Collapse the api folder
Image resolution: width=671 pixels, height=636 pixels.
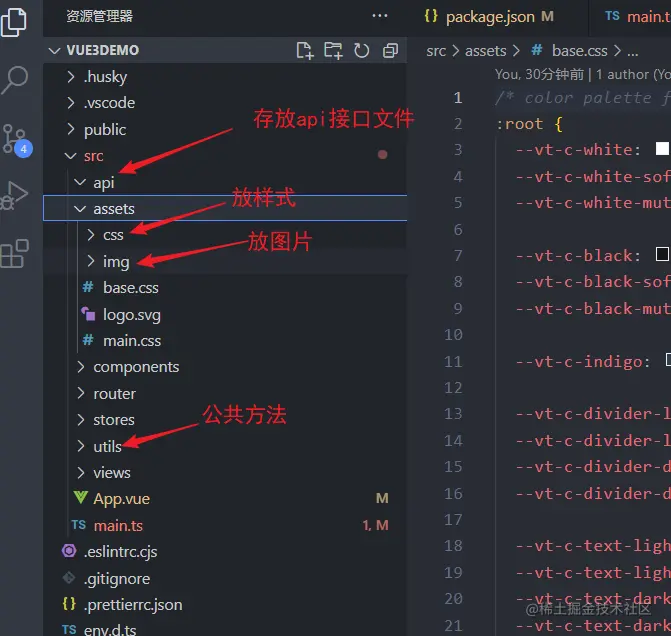[x=80, y=182]
